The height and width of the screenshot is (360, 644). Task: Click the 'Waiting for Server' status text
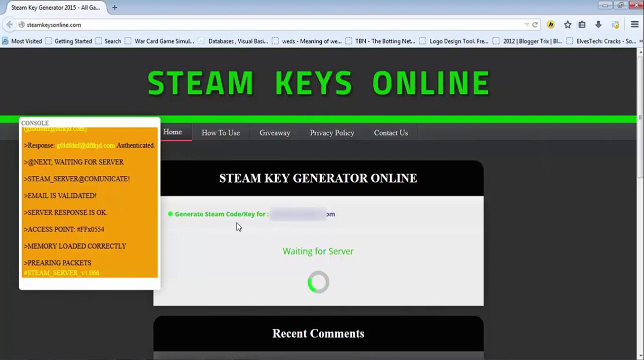(x=318, y=251)
